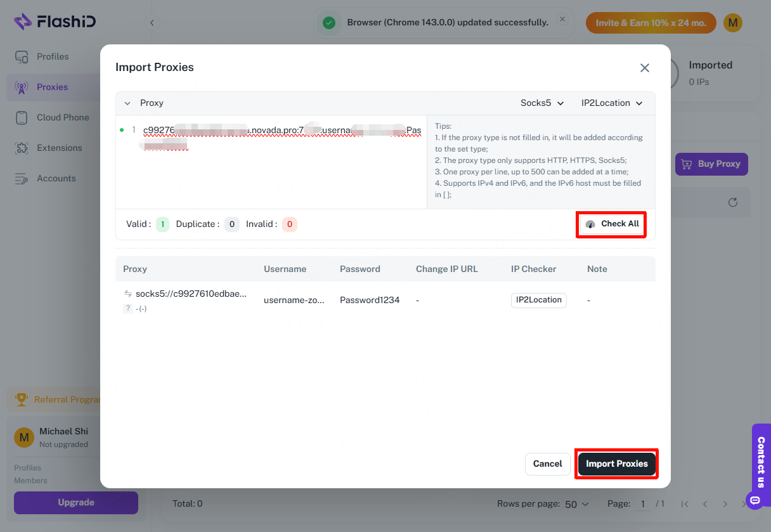Click the FlashID logo icon
This screenshot has width=771, height=532.
(x=23, y=22)
